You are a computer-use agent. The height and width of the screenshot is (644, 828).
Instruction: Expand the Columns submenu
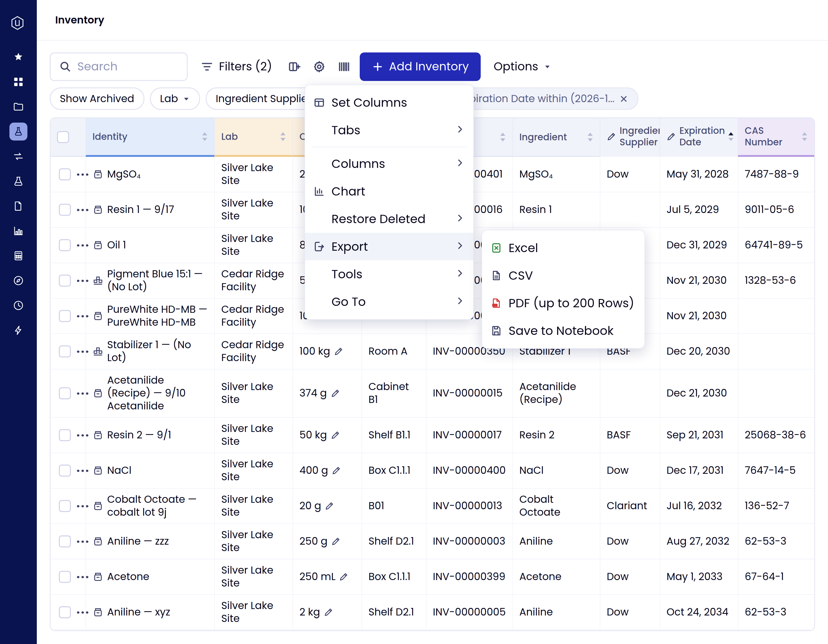tap(389, 164)
